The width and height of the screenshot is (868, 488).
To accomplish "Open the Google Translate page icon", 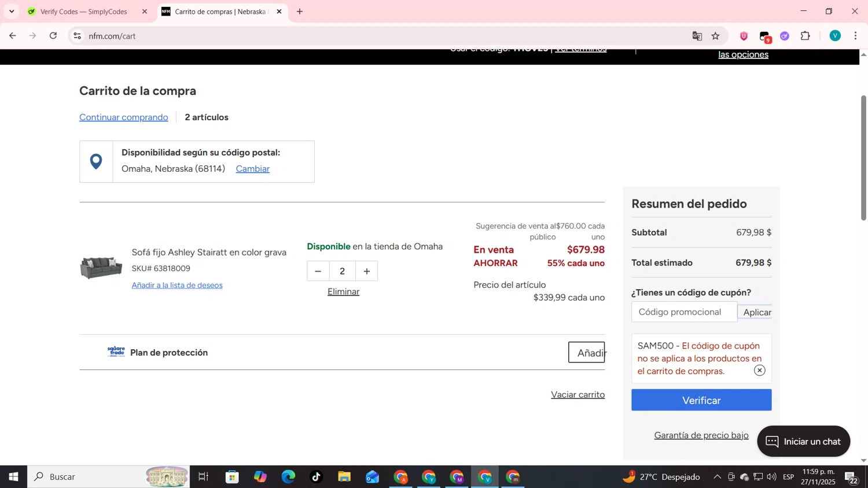I will tap(697, 36).
